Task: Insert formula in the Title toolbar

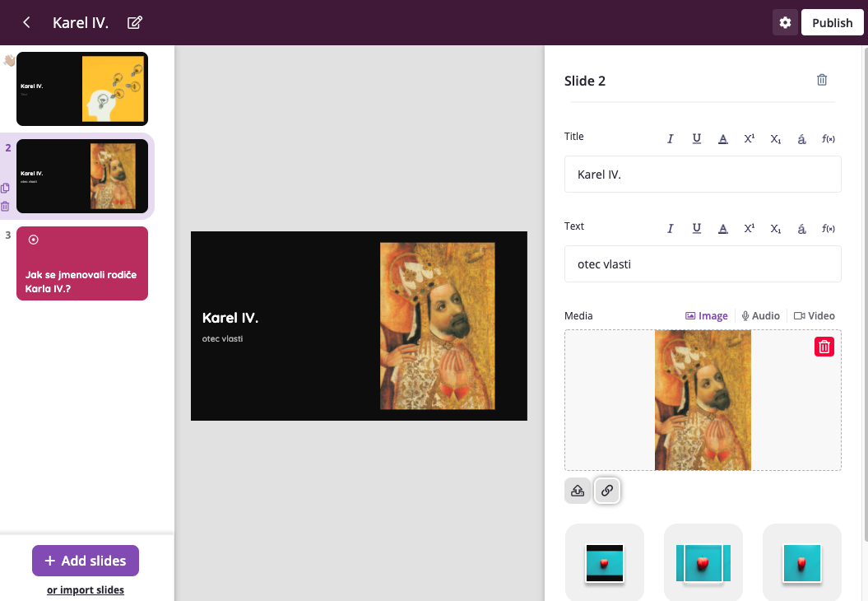Action: [829, 139]
